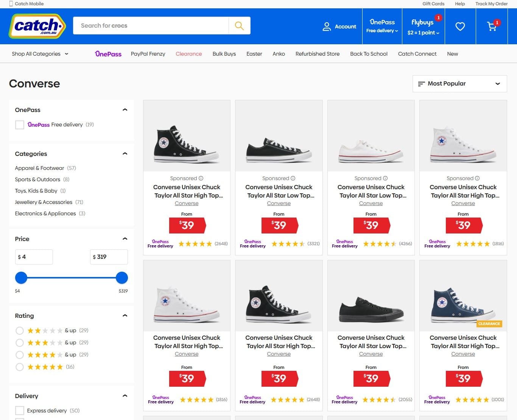The width and height of the screenshot is (517, 420).
Task: Expand the Shop All Categories menu
Action: [40, 54]
